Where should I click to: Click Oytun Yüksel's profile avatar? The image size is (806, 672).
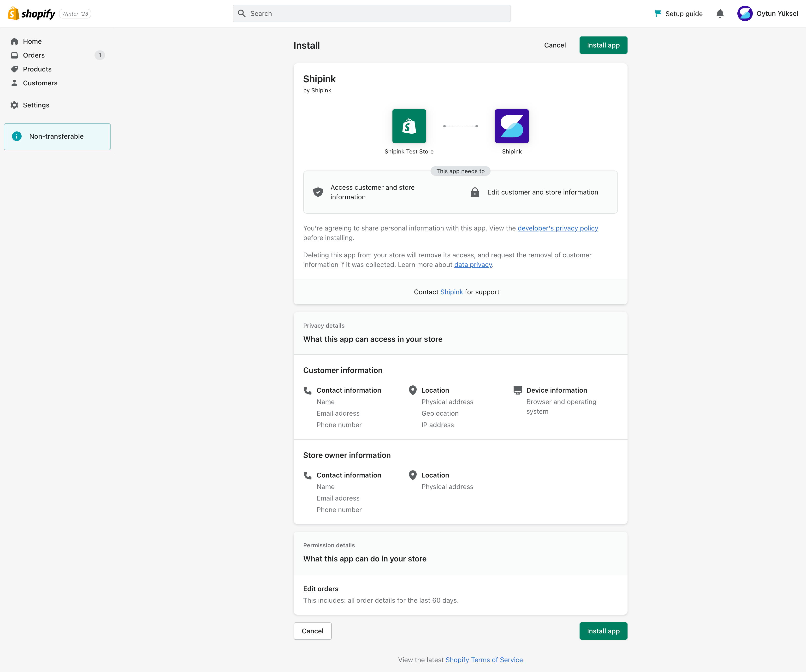tap(745, 13)
